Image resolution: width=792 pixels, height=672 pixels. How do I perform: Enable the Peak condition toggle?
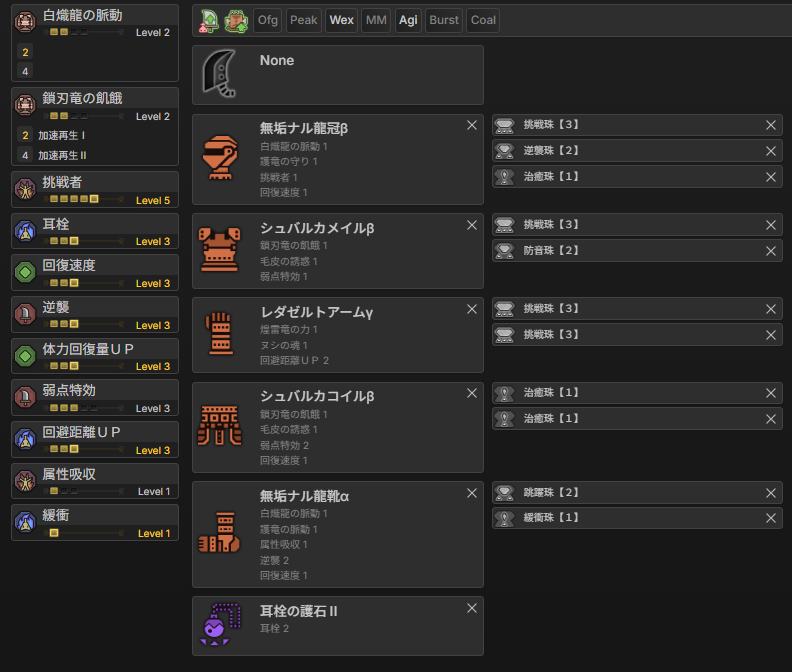303,20
